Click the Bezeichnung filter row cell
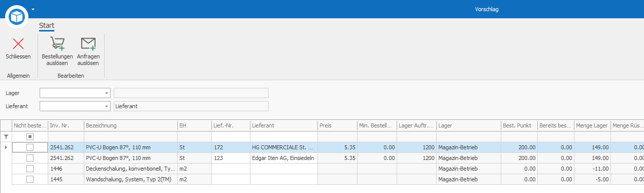The height and width of the screenshot is (193, 644). 131,137
